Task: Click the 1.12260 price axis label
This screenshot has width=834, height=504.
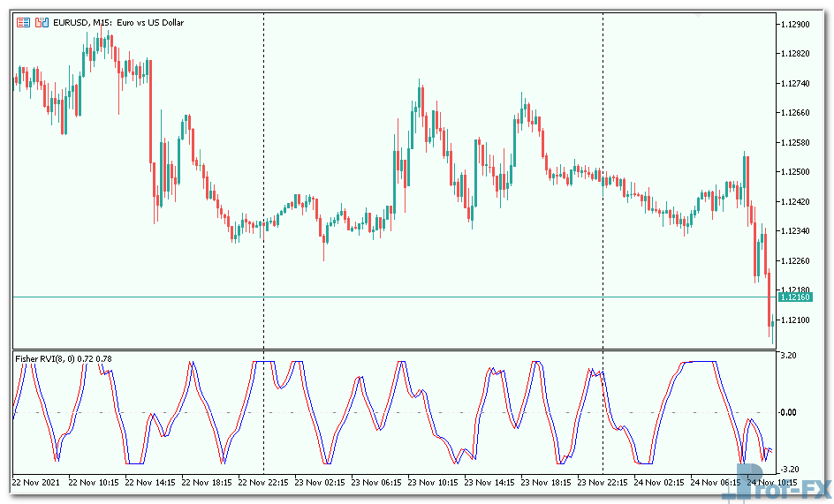Action: (x=797, y=260)
